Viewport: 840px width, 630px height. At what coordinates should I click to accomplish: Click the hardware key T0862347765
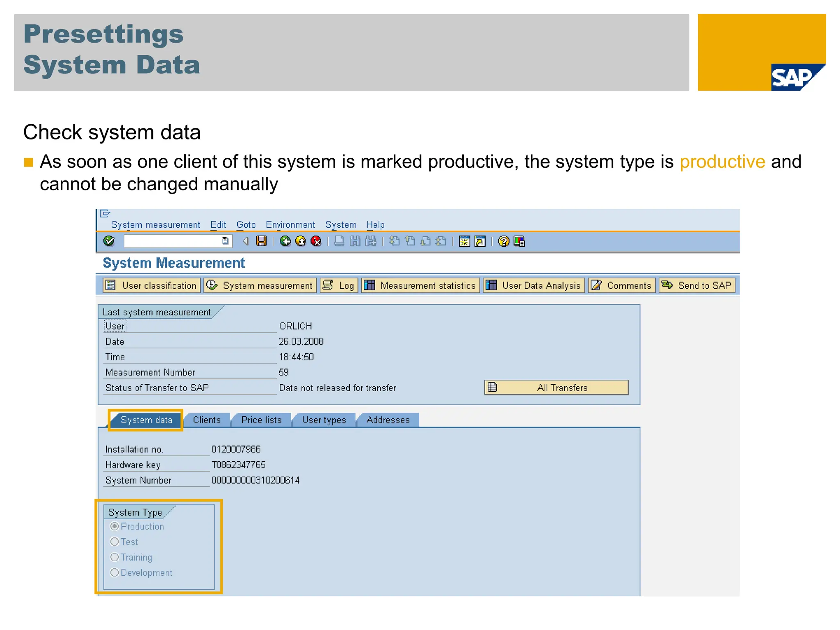point(239,465)
